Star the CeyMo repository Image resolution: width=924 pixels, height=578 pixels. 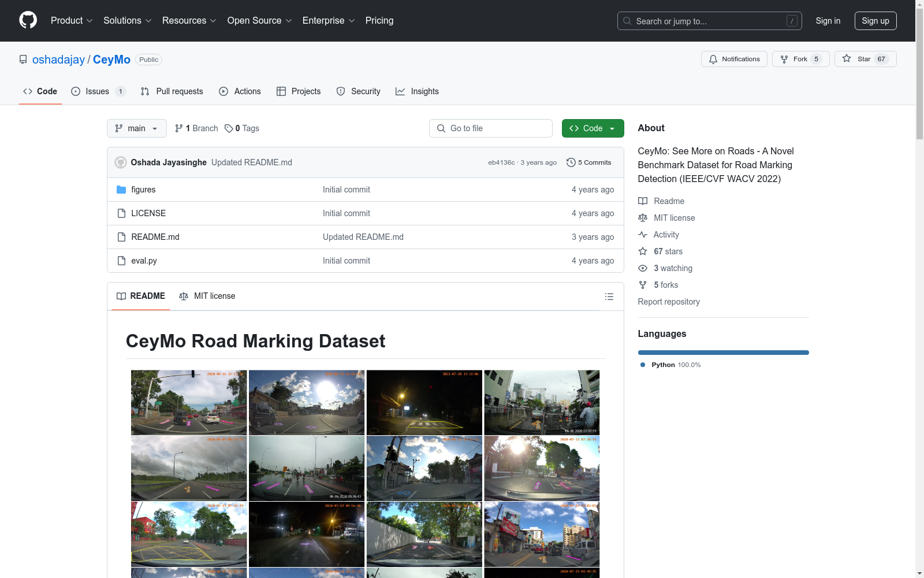(x=865, y=59)
